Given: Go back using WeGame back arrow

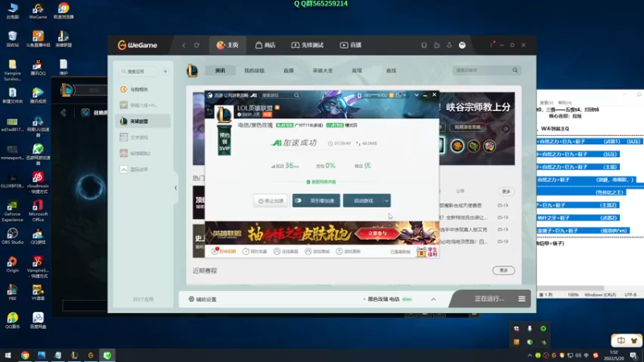Looking at the screenshot, I should point(184,45).
